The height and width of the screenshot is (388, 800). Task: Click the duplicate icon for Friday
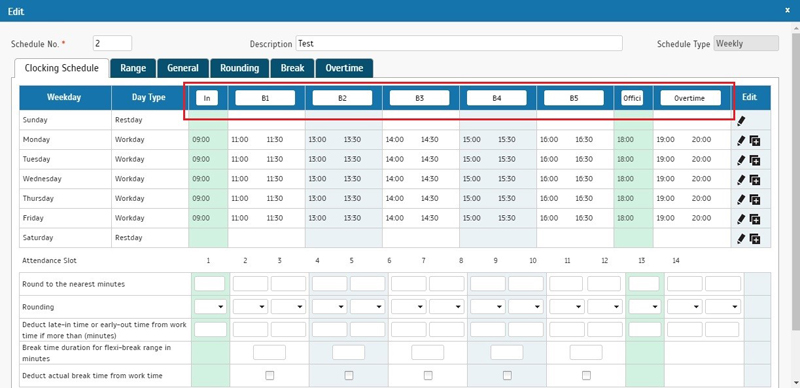click(x=755, y=220)
